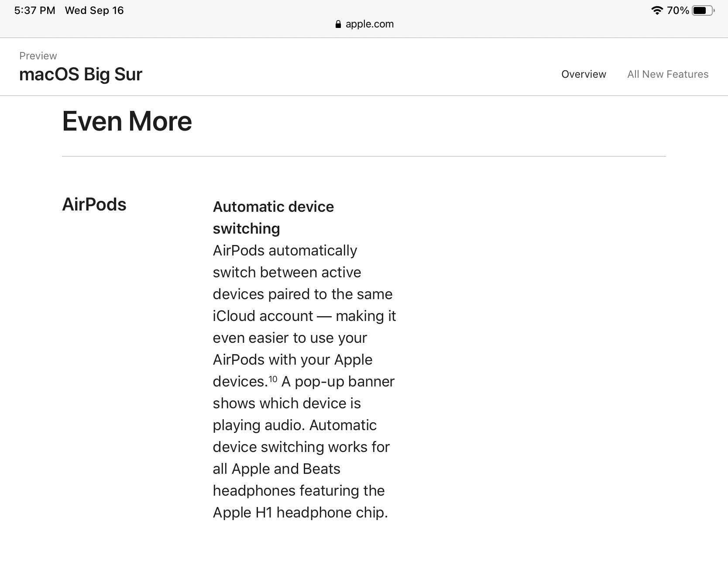Click the 'all Apple and Beats' line
This screenshot has width=728, height=576.
click(x=276, y=469)
